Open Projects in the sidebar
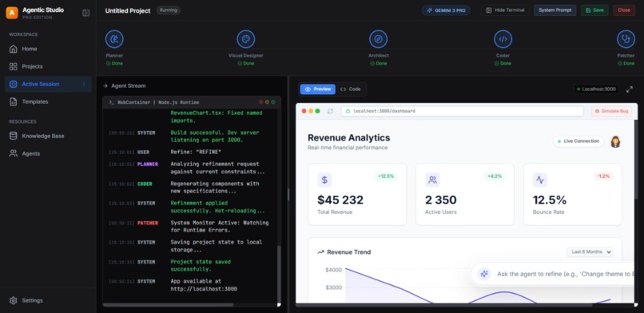Screen dimensions: 644x313 click(x=48, y=66)
